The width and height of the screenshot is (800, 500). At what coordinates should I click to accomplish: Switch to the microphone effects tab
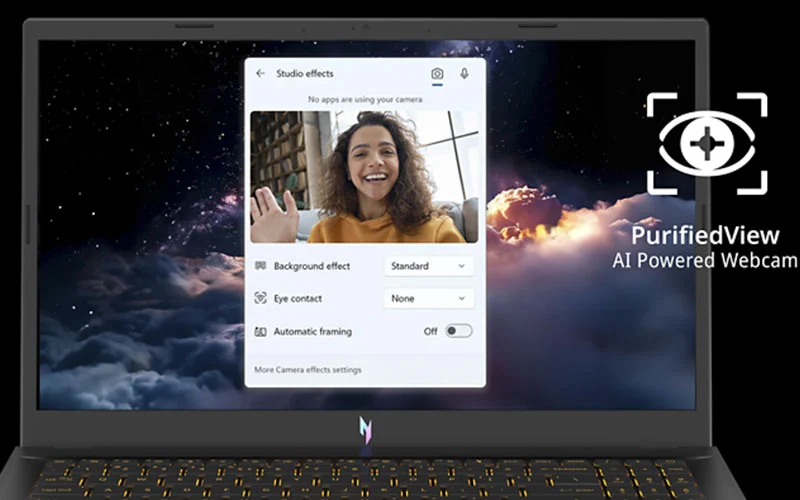tap(464, 74)
